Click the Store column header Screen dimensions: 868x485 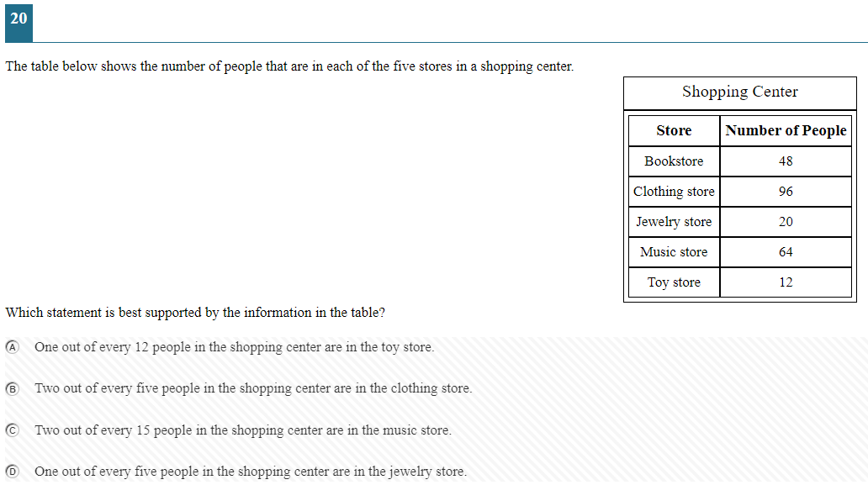coord(674,130)
